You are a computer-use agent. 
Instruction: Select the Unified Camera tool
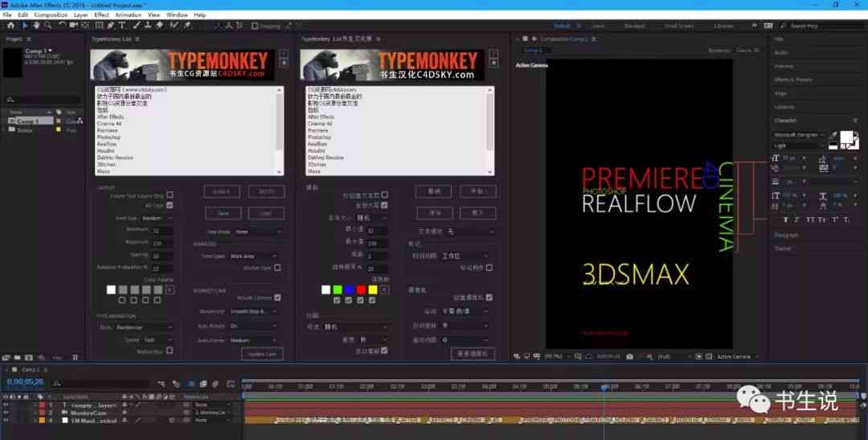73,26
